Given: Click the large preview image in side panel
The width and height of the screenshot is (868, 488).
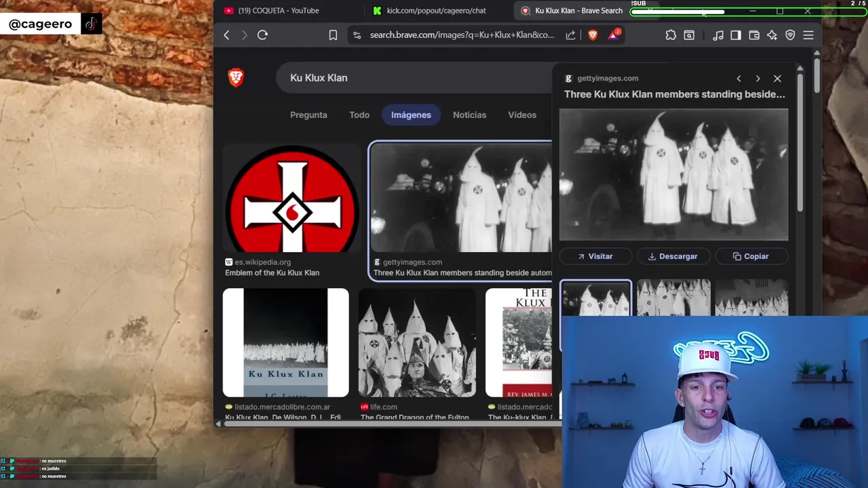Looking at the screenshot, I should pyautogui.click(x=674, y=175).
